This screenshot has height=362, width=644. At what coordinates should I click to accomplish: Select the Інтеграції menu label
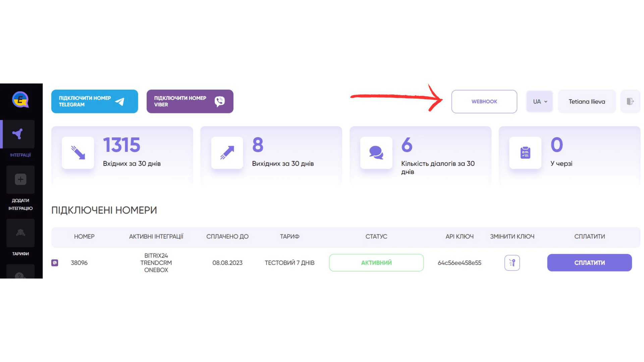(20, 155)
